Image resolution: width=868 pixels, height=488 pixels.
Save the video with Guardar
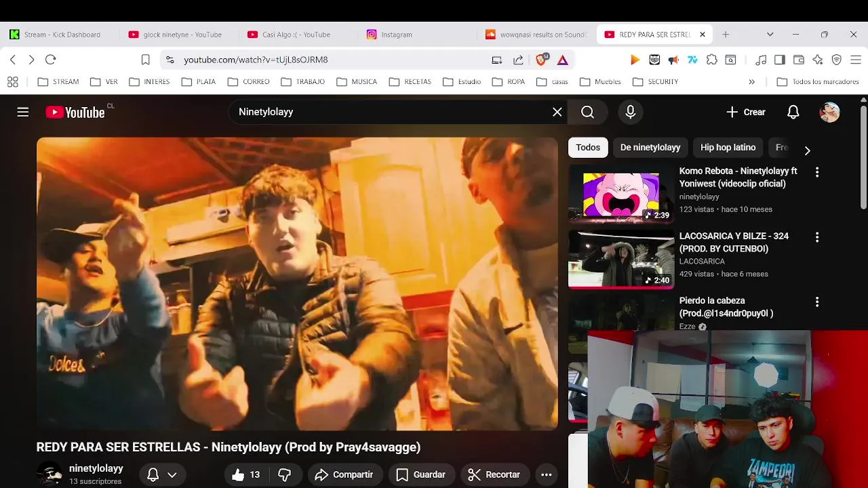pyautogui.click(x=421, y=474)
